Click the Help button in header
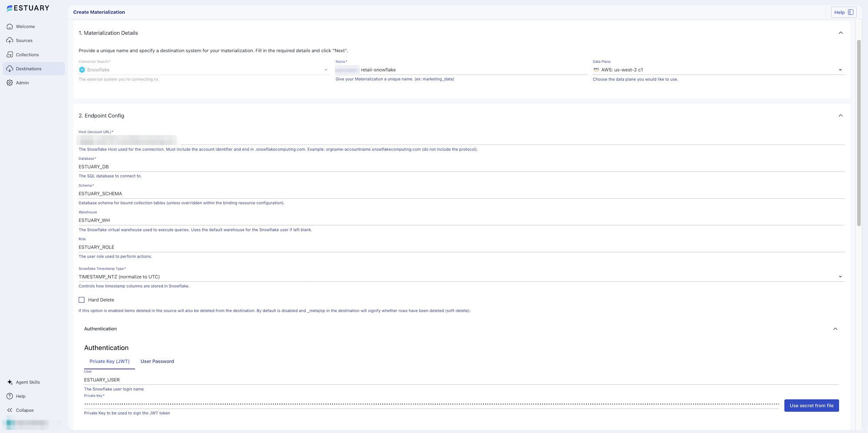Image resolution: width=868 pixels, height=433 pixels. click(844, 12)
